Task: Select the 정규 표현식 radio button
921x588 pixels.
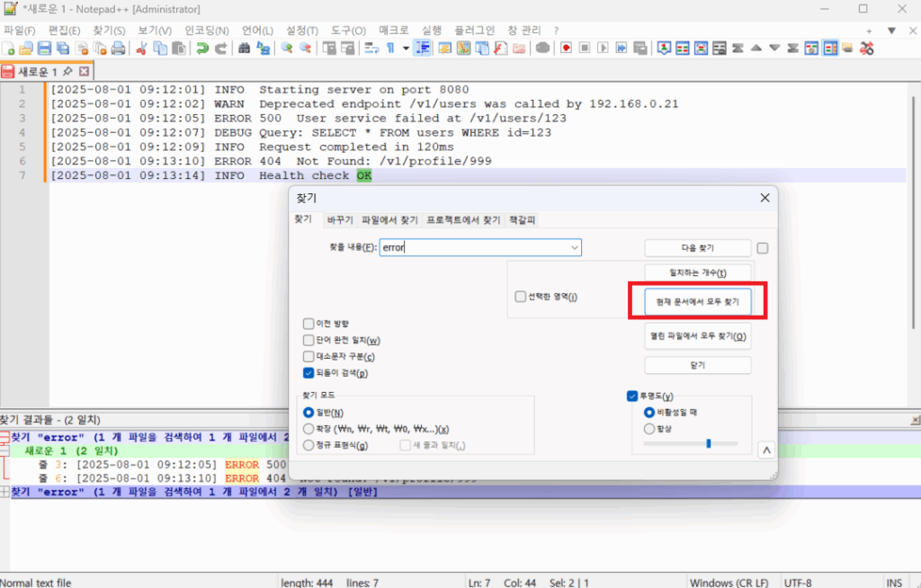Action: pos(309,445)
